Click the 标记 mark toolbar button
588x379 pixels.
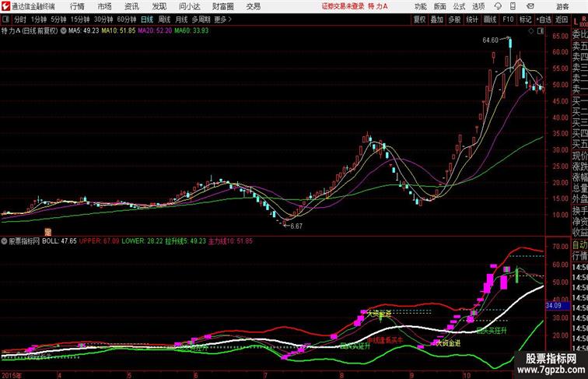click(525, 19)
